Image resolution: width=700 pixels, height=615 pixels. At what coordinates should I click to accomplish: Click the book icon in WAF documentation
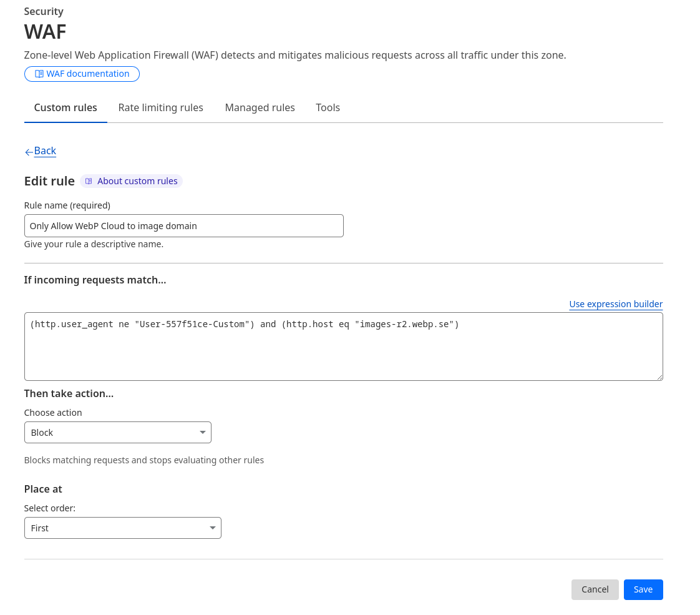coord(39,74)
